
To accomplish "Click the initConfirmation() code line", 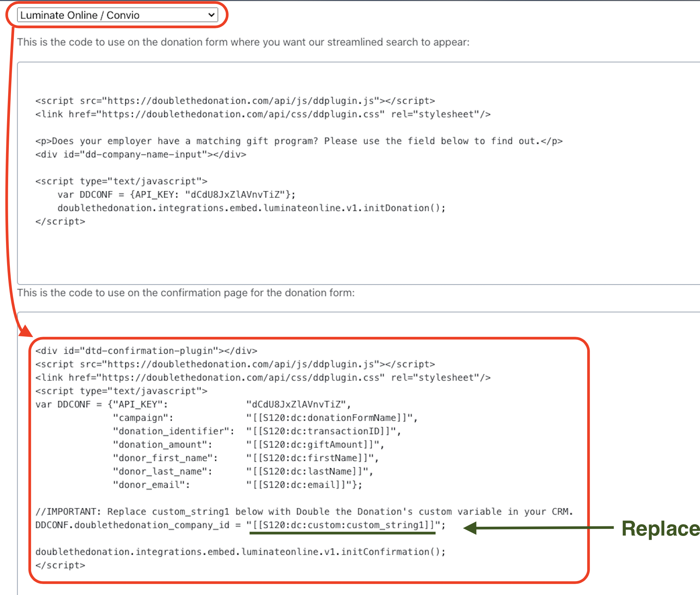I will coord(240,552).
